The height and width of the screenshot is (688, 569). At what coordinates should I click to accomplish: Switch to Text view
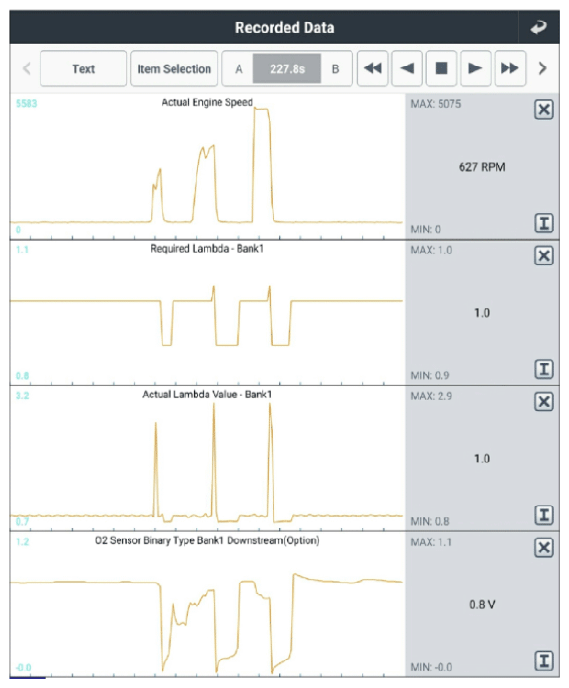click(x=83, y=69)
